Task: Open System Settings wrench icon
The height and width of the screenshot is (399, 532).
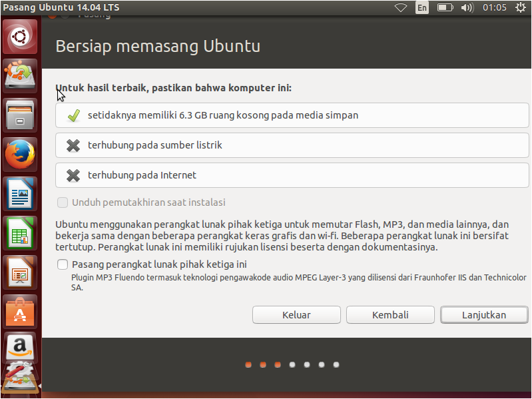Action: click(x=20, y=370)
